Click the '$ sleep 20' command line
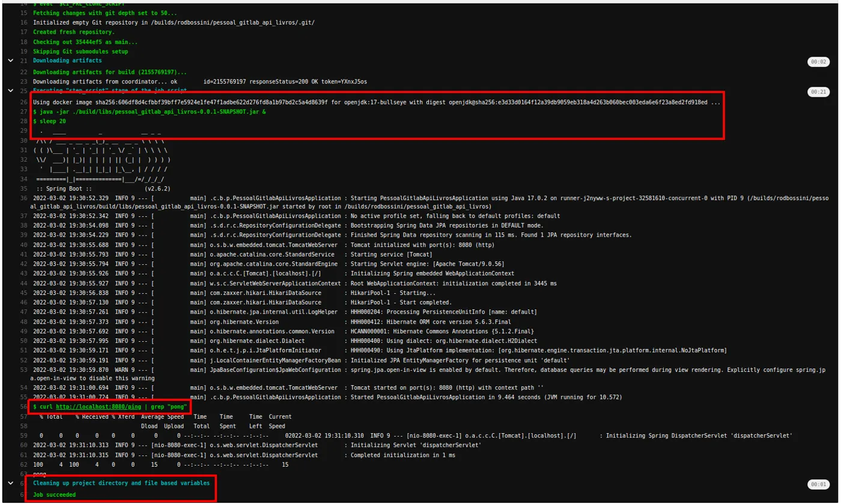The image size is (841, 504). (x=50, y=121)
